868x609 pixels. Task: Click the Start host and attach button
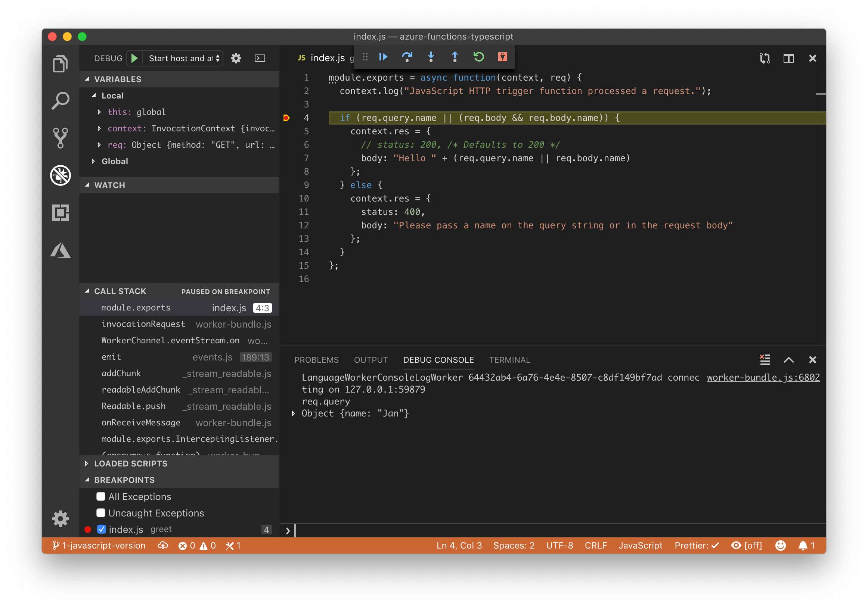coord(134,59)
